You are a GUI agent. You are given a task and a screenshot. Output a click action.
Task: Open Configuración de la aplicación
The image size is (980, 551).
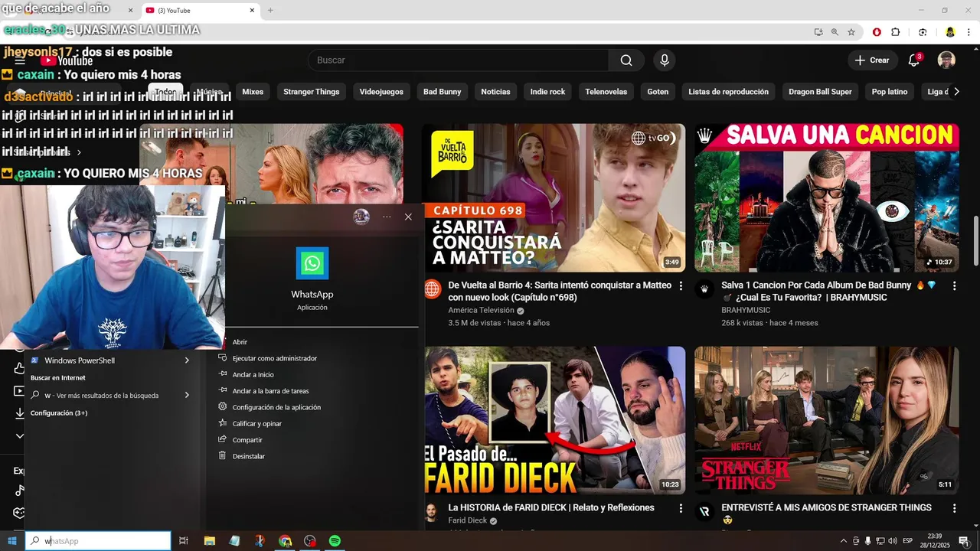[276, 407]
